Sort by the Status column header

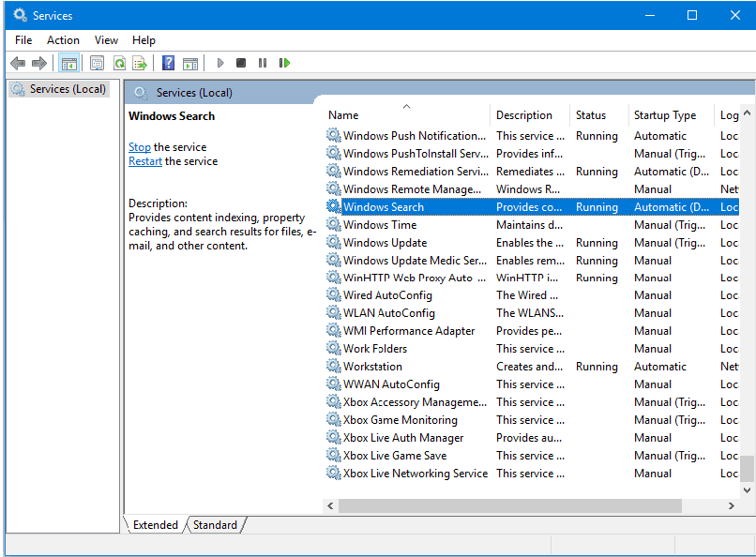point(599,115)
